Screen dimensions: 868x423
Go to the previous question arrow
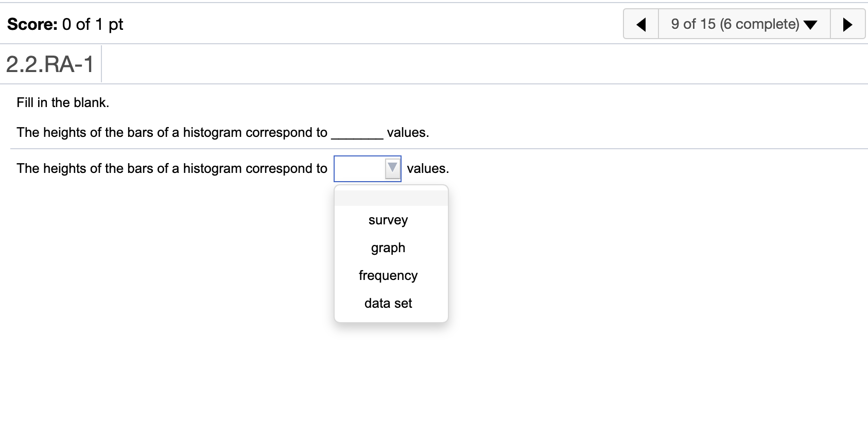coord(641,24)
